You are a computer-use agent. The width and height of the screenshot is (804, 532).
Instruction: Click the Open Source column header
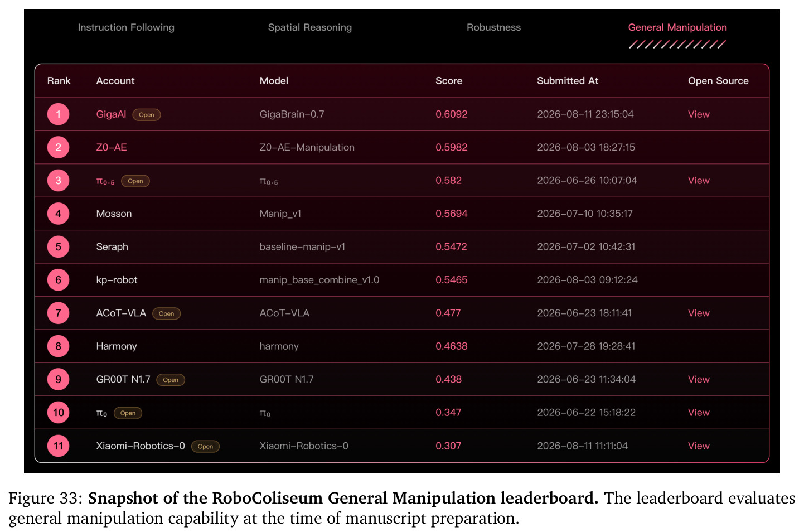(718, 81)
